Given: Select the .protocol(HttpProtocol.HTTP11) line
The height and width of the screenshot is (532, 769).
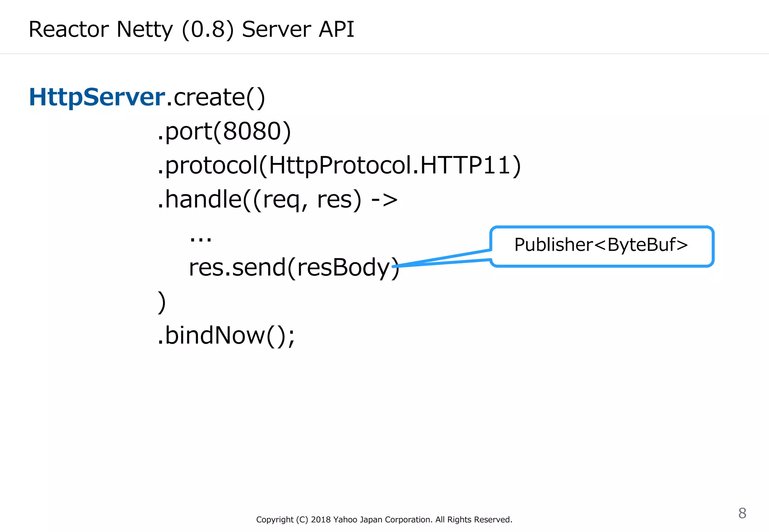Looking at the screenshot, I should tap(339, 165).
